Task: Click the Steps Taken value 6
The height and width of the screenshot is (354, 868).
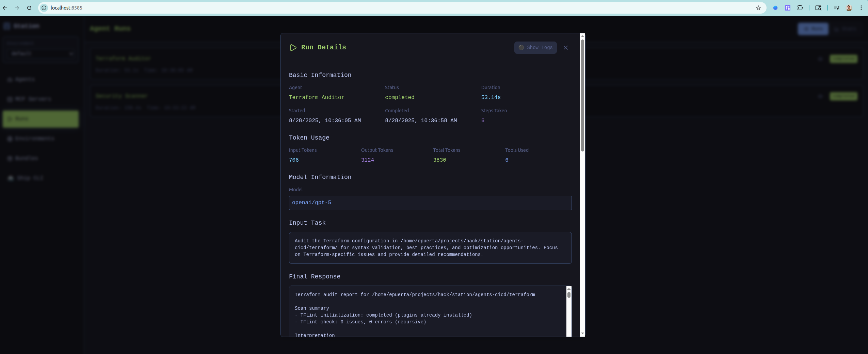Action: 483,120
